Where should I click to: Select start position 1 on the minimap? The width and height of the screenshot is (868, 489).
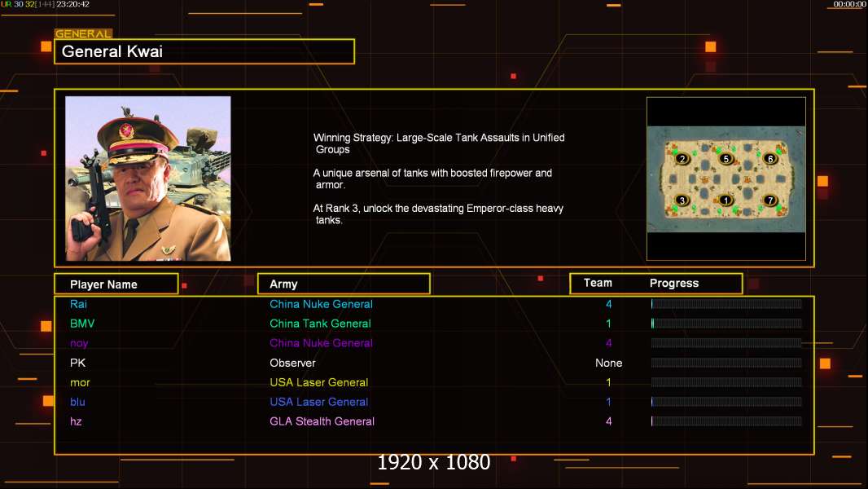click(x=726, y=200)
